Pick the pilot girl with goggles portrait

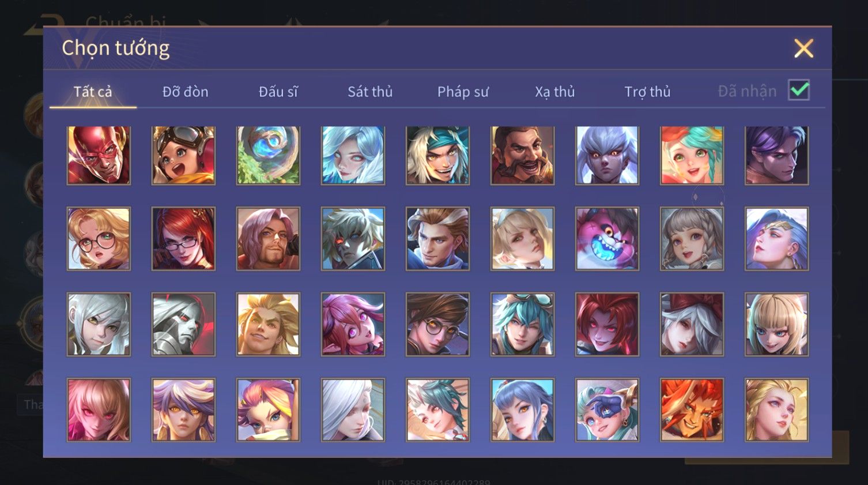pyautogui.click(x=183, y=156)
